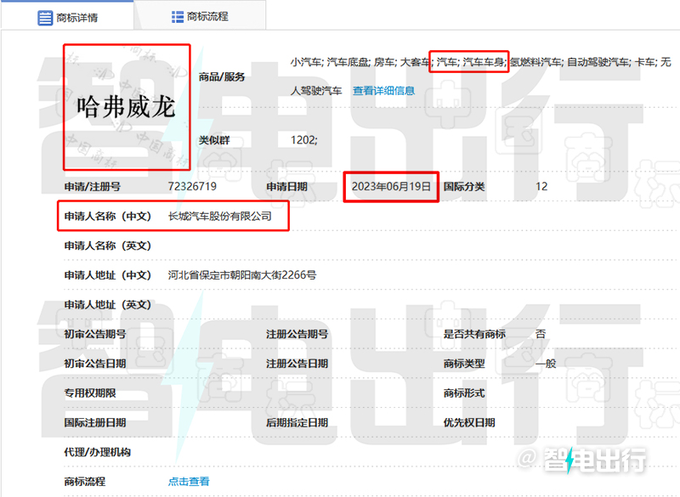The image size is (680, 497).
Task: Click the 国际注册日期 label
Action: pyautogui.click(x=95, y=422)
